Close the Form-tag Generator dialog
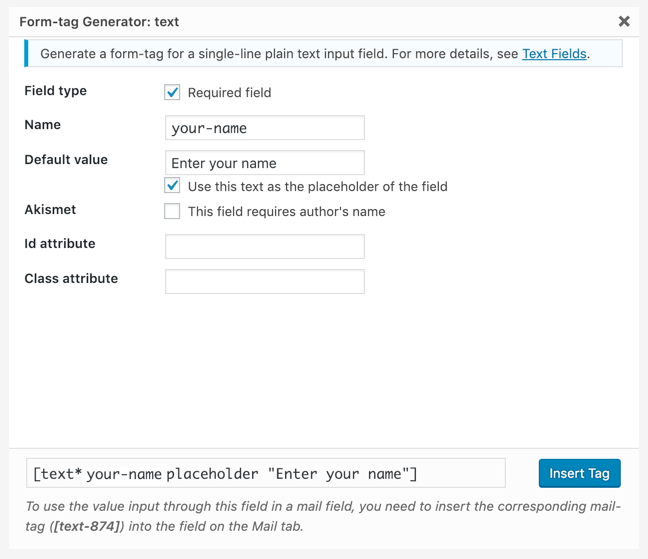 [624, 21]
